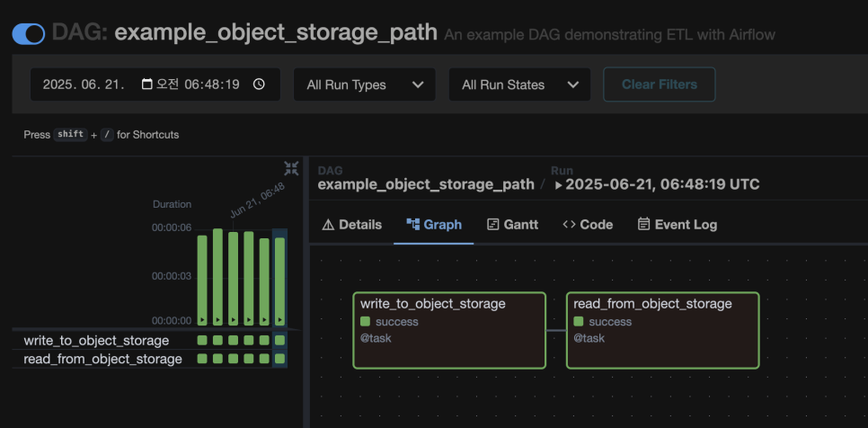This screenshot has width=868, height=428.
Task: Click the success status in write_to_object_storage node
Action: coord(390,322)
